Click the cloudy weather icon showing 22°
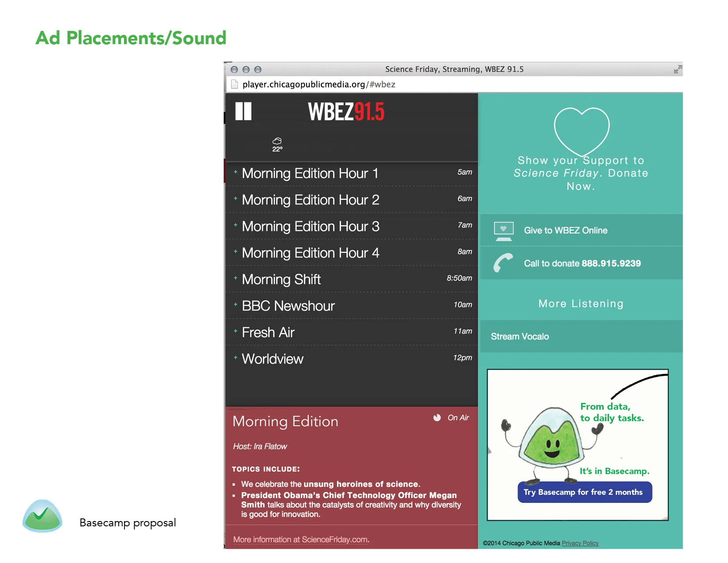The image size is (728, 563). click(277, 144)
